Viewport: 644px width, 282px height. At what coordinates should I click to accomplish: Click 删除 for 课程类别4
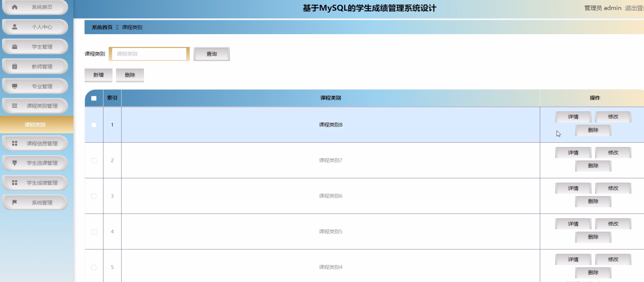pos(593,273)
